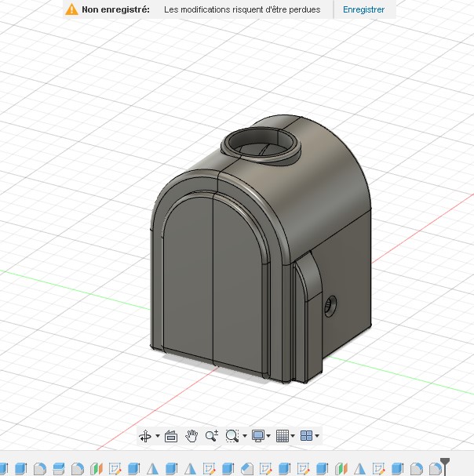Select the second green-orange split feature in timeline
The height and width of the screenshot is (476, 474).
[x=341, y=469]
